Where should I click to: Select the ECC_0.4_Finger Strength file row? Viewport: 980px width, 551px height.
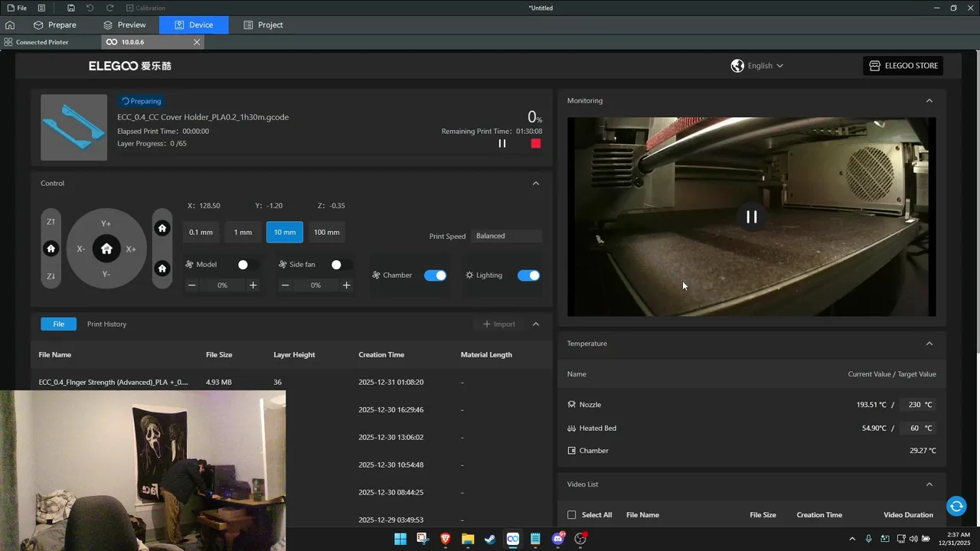click(292, 382)
